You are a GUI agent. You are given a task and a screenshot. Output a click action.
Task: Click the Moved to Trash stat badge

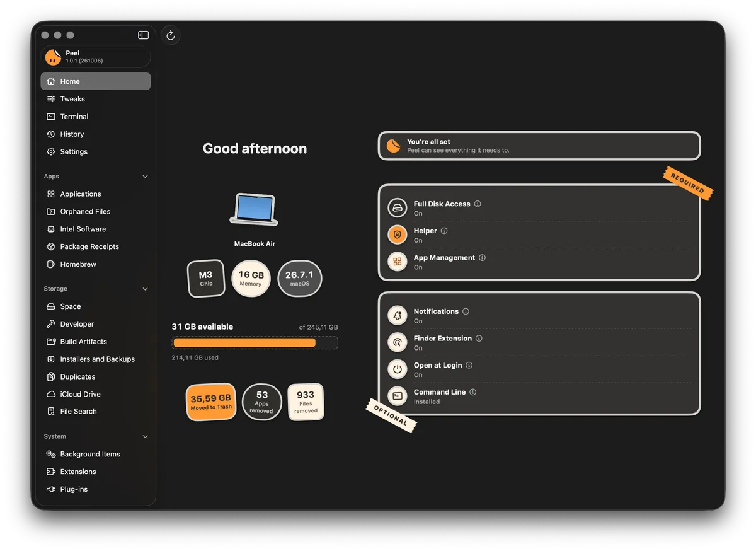click(x=211, y=402)
